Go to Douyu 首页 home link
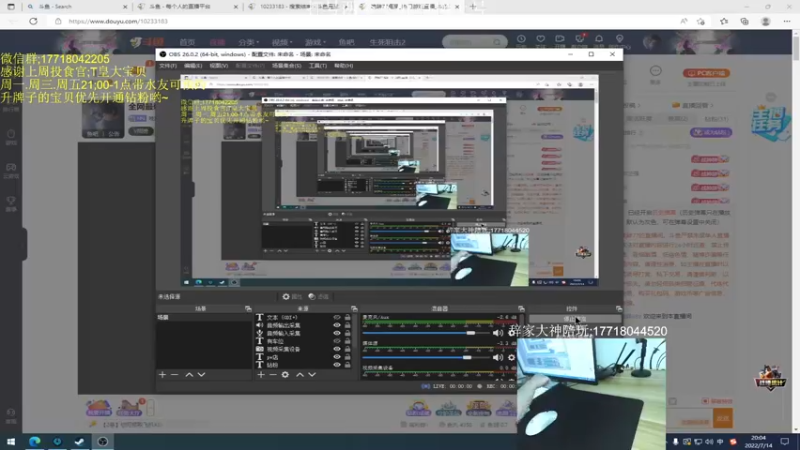This screenshot has height=450, width=800. pyautogui.click(x=187, y=42)
